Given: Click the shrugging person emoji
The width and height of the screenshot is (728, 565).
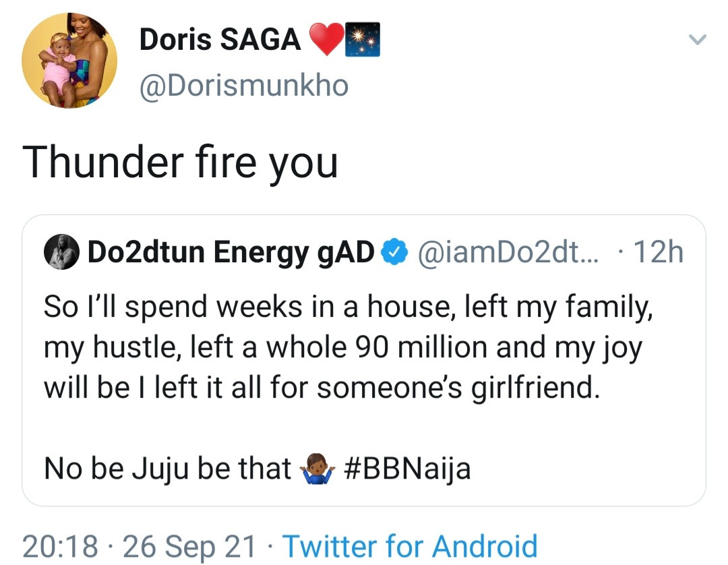Looking at the screenshot, I should click(x=317, y=469).
